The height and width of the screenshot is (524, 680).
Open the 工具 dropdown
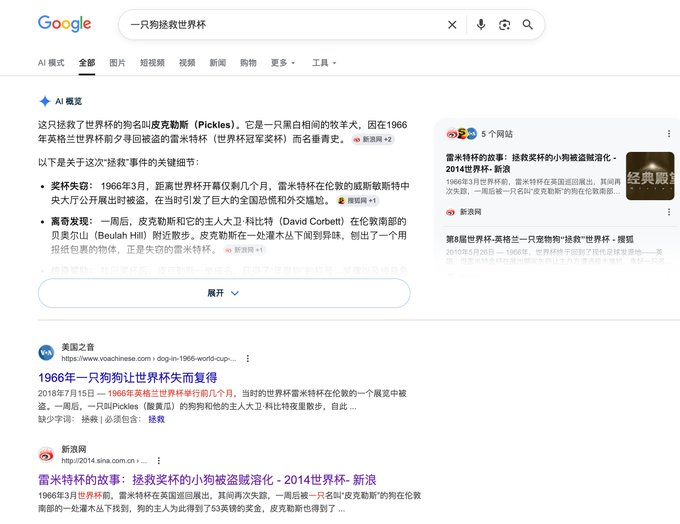(x=324, y=63)
